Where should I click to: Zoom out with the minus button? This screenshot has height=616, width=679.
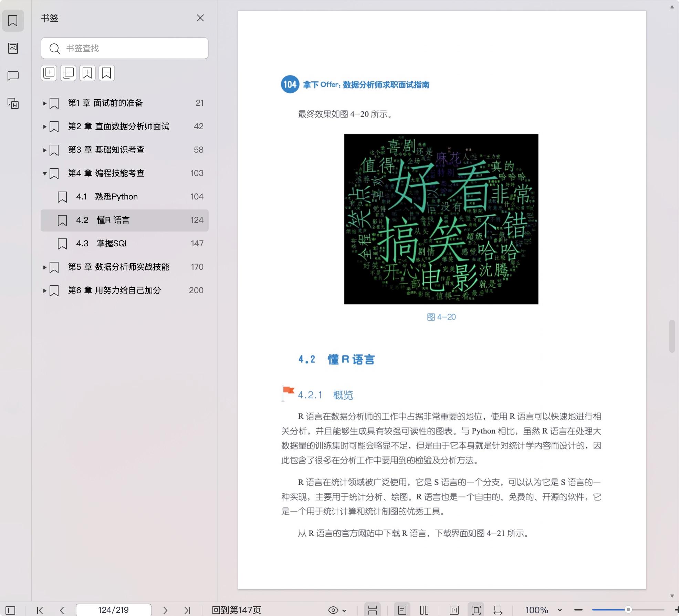[578, 610]
